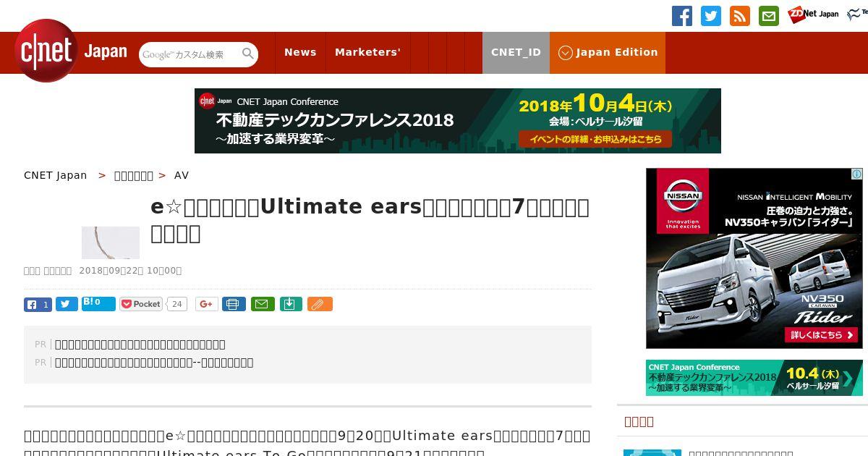Click the Twitter icon in the top bar
This screenshot has width=868, height=456.
click(x=711, y=16)
